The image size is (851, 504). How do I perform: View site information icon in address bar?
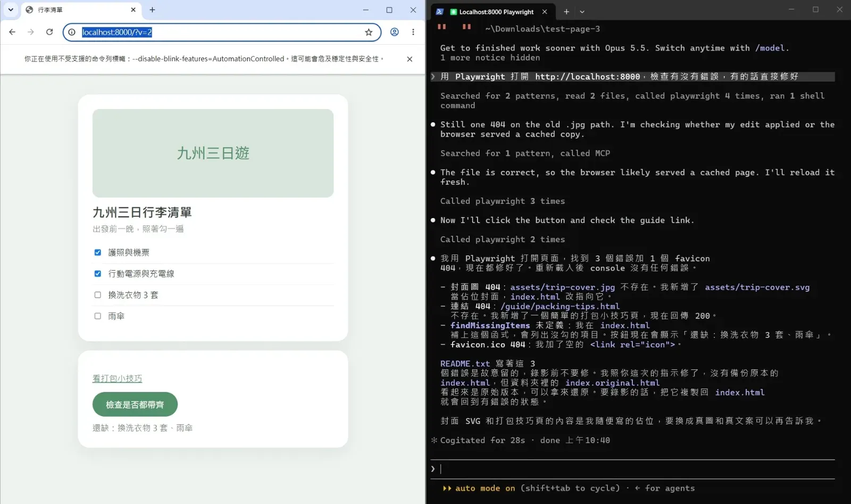(72, 32)
